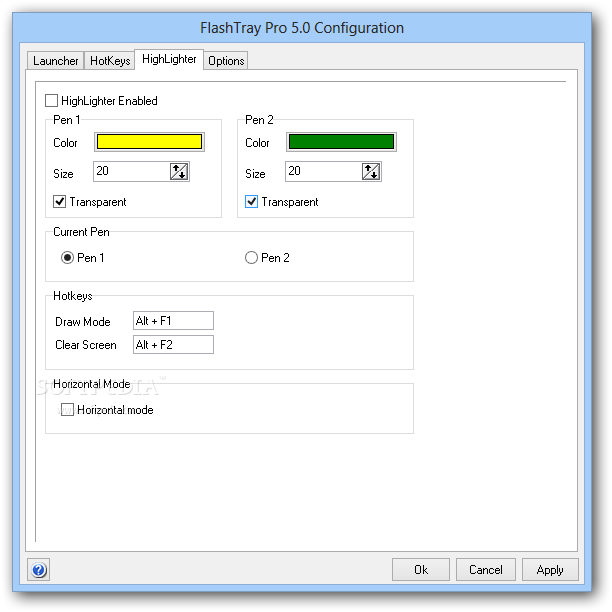Select Pen 2 as current pen
Image resolution: width=612 pixels, height=612 pixels.
[x=251, y=258]
